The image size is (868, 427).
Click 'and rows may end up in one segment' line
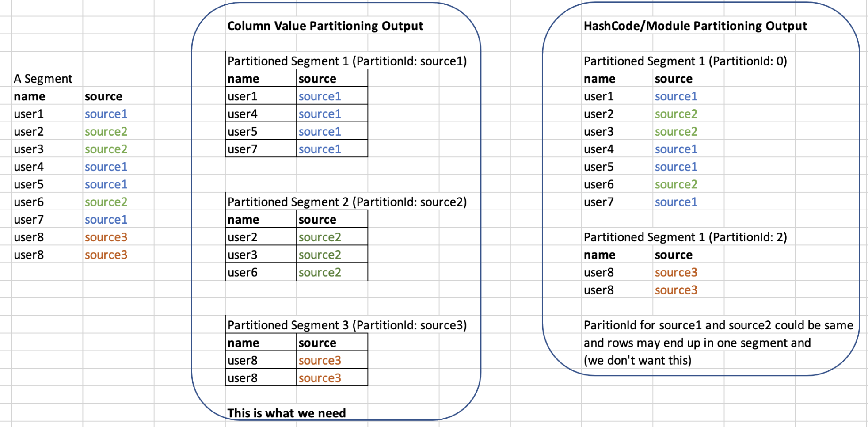697,343
